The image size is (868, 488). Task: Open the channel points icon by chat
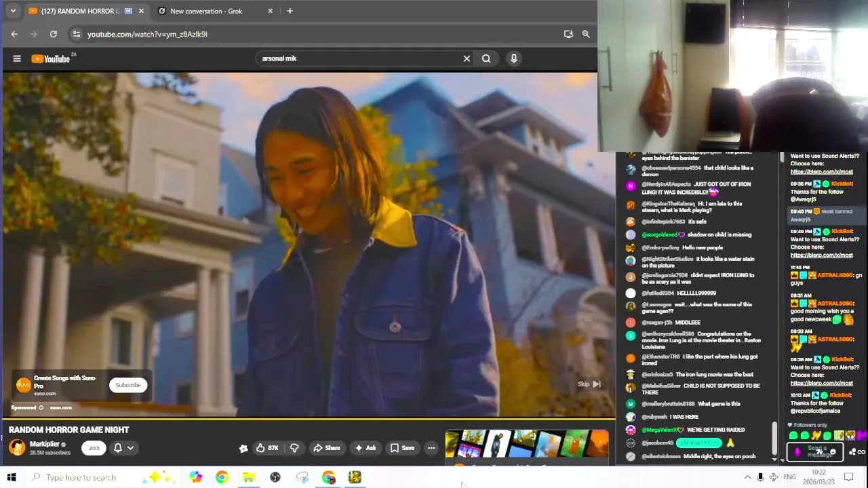852,452
